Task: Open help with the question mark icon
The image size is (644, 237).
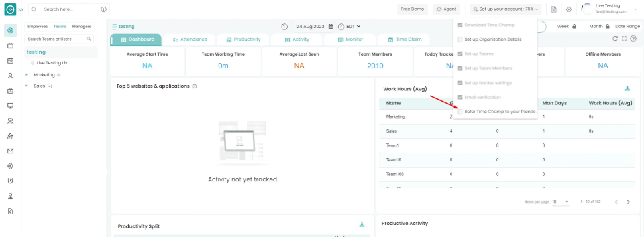Action: coord(633,38)
